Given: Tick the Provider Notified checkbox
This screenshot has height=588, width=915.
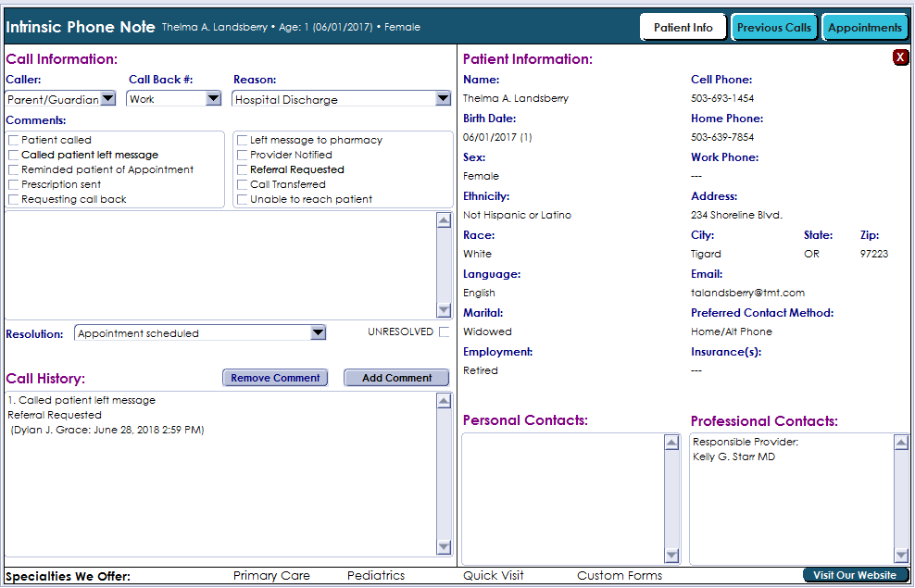Looking at the screenshot, I should tap(243, 156).
